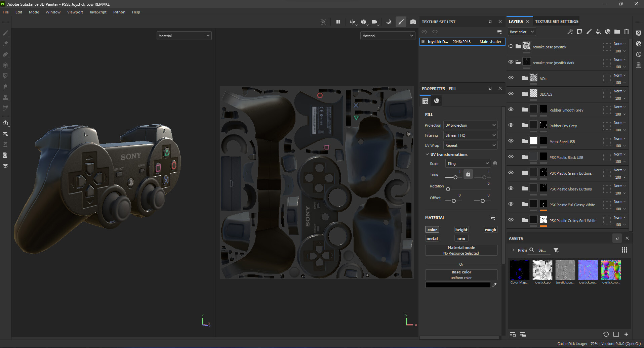Viewport: 644px width, 348px height.
Task: Select the Paint tool in the left toolbar
Action: point(5,33)
